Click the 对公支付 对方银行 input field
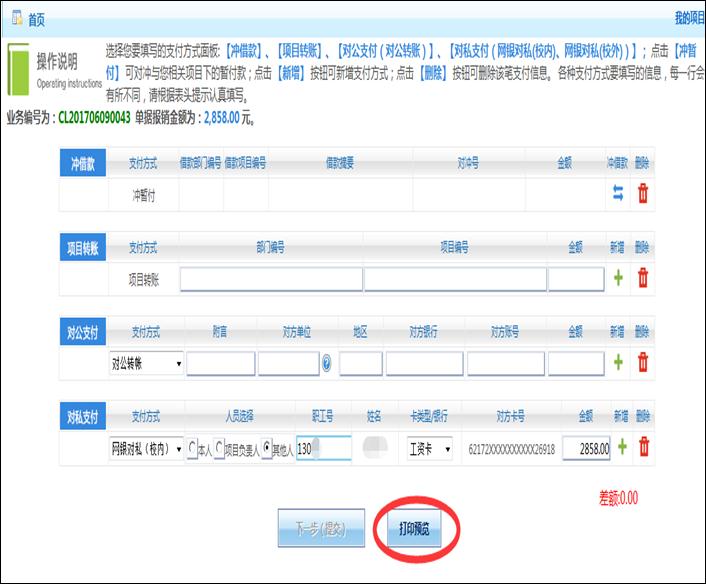706x584 pixels. 424,363
